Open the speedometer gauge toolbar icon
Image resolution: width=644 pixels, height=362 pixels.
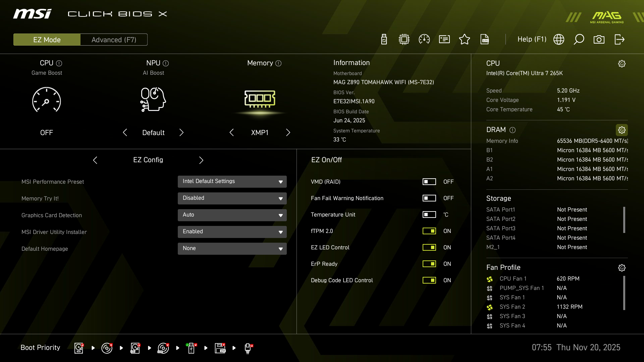(x=424, y=40)
